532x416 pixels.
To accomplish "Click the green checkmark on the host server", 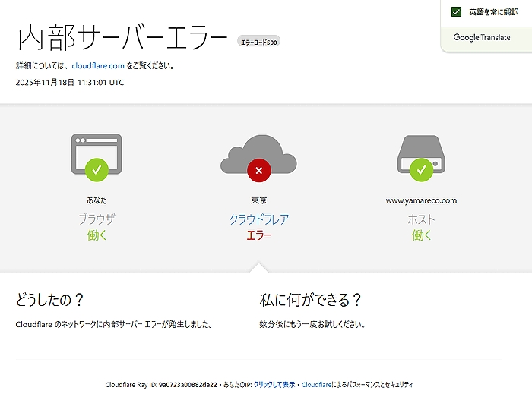I will coord(421,170).
